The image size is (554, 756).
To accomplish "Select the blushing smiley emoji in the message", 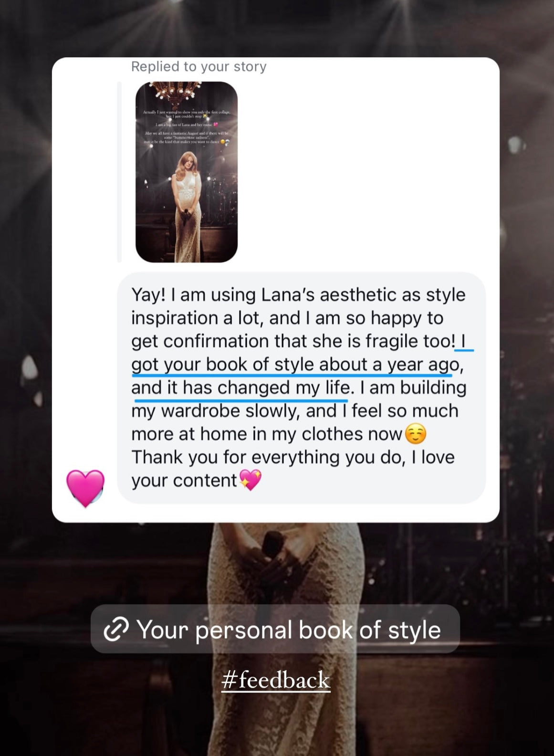I will coord(416,434).
